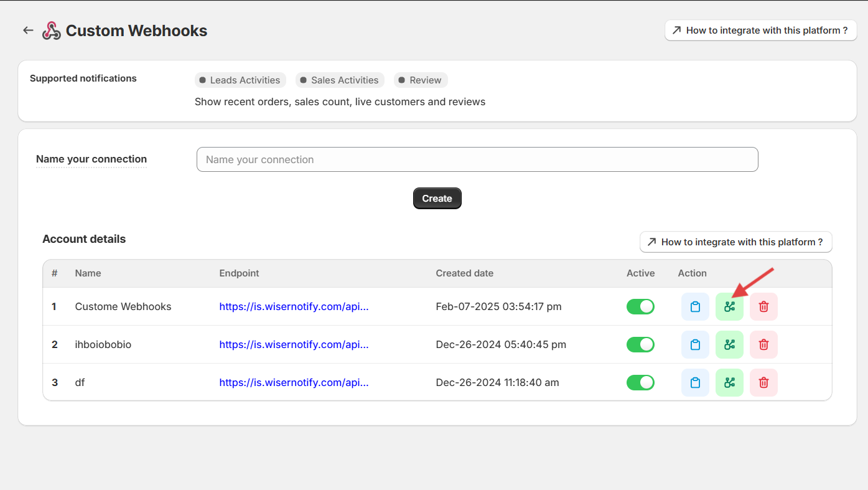This screenshot has height=490, width=868.
Task: Open How to integrate button near Account details
Action: [735, 242]
